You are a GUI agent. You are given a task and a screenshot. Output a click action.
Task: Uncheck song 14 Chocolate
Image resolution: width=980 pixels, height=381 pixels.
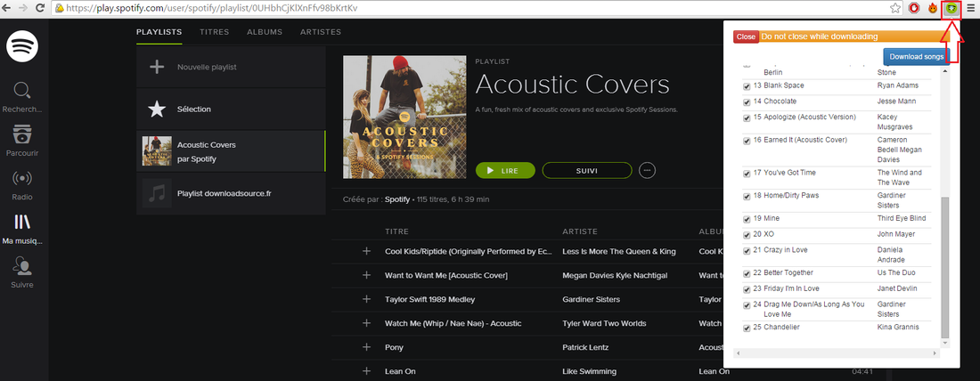[x=747, y=101]
